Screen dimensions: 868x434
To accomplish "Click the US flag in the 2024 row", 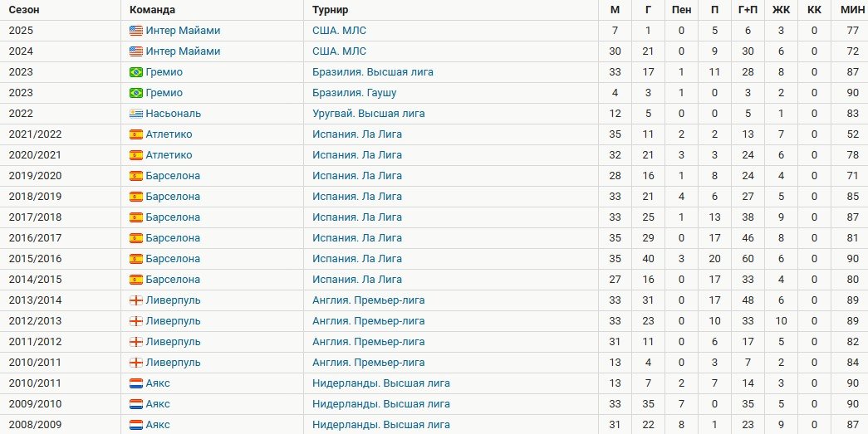I will tap(136, 51).
